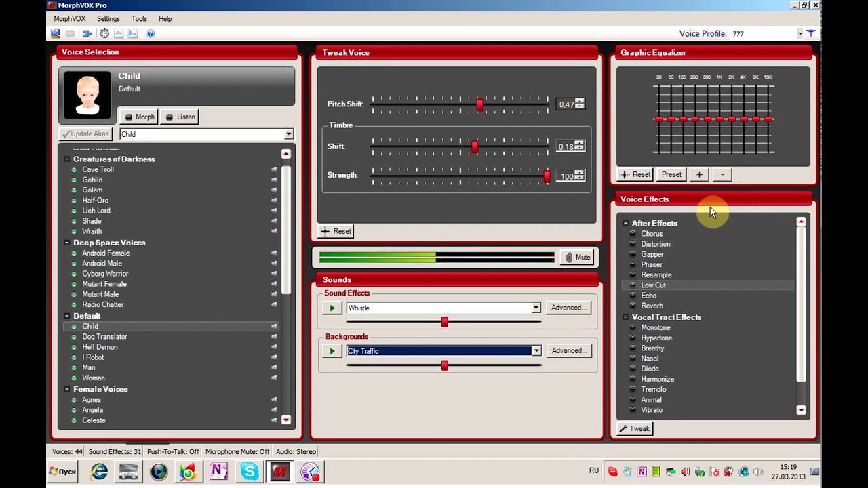Collapse the Default voices group
This screenshot has height=488, width=868.
point(66,316)
